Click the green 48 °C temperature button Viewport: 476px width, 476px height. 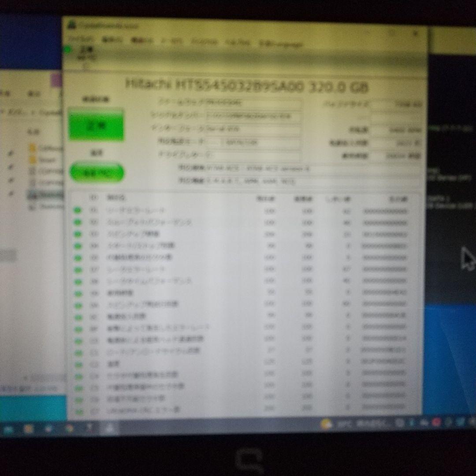tap(97, 173)
